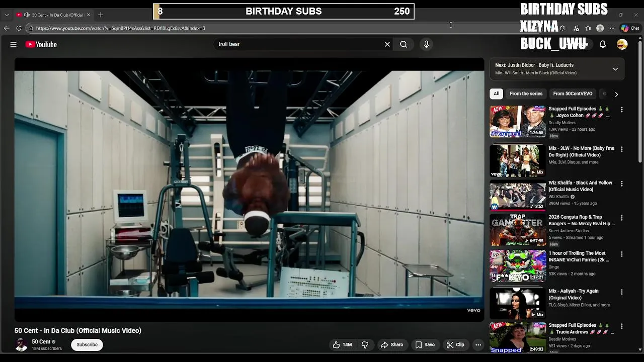Open options for Snapped Tracie Andrews video
Image resolution: width=644 pixels, height=362 pixels.
tap(622, 326)
